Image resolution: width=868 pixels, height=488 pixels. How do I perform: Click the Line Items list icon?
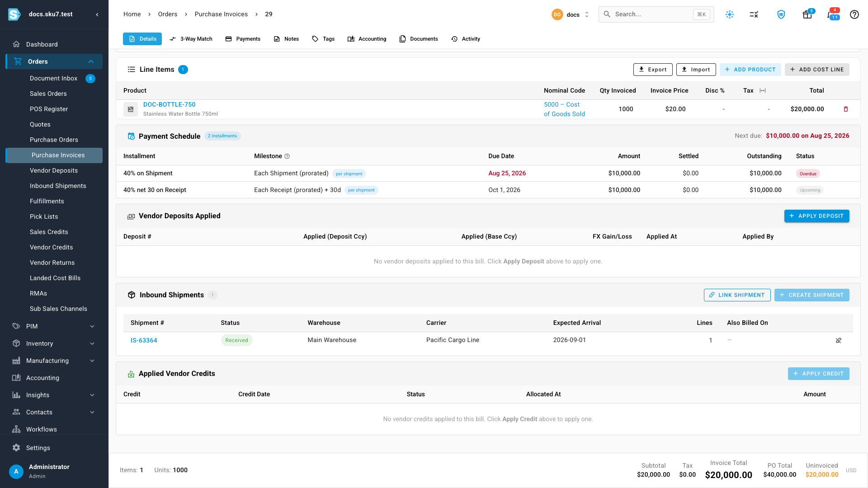click(132, 70)
